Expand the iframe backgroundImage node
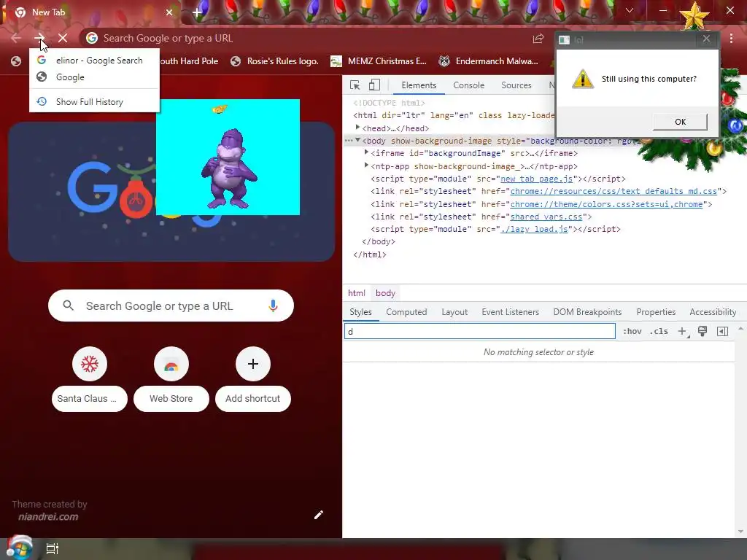 (x=366, y=152)
